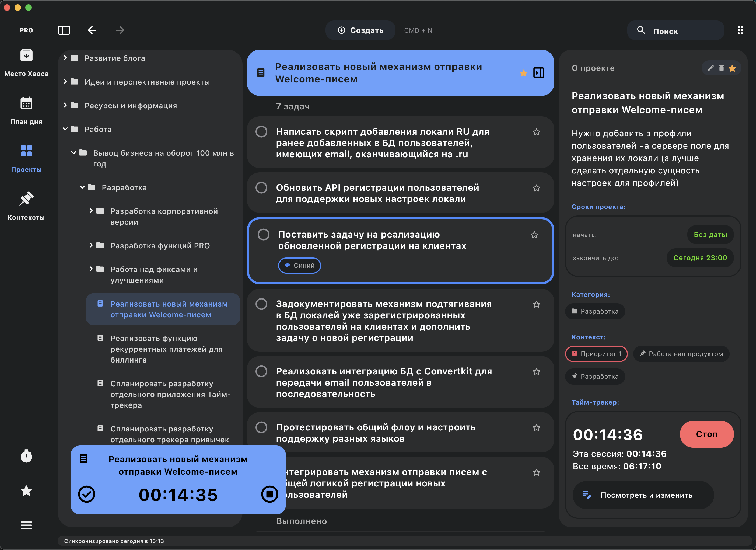Expand the Развитие блога folder
Screen dimensions: 756x550
click(x=65, y=58)
